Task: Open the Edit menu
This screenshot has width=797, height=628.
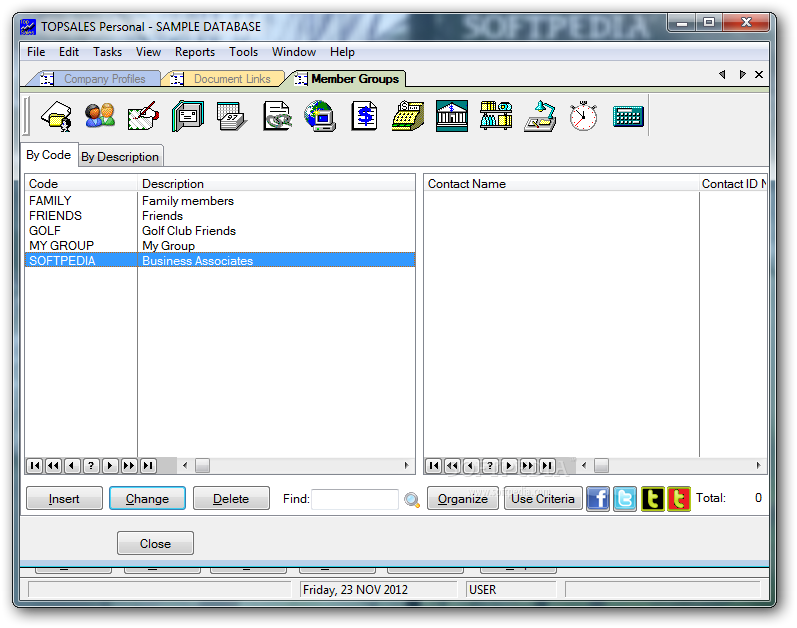Action: coord(69,52)
